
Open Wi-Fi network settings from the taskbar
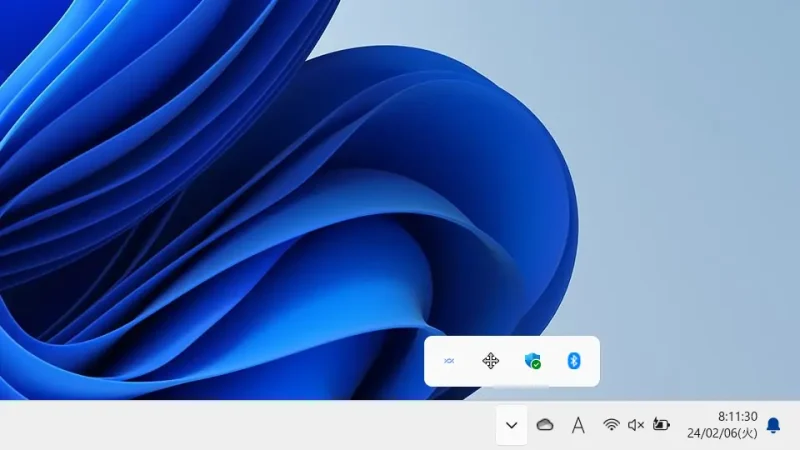(x=611, y=425)
